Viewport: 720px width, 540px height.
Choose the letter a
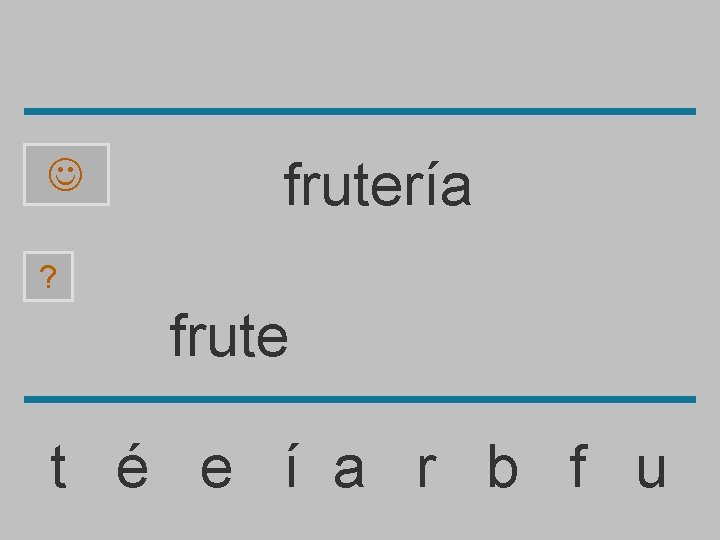(348, 468)
